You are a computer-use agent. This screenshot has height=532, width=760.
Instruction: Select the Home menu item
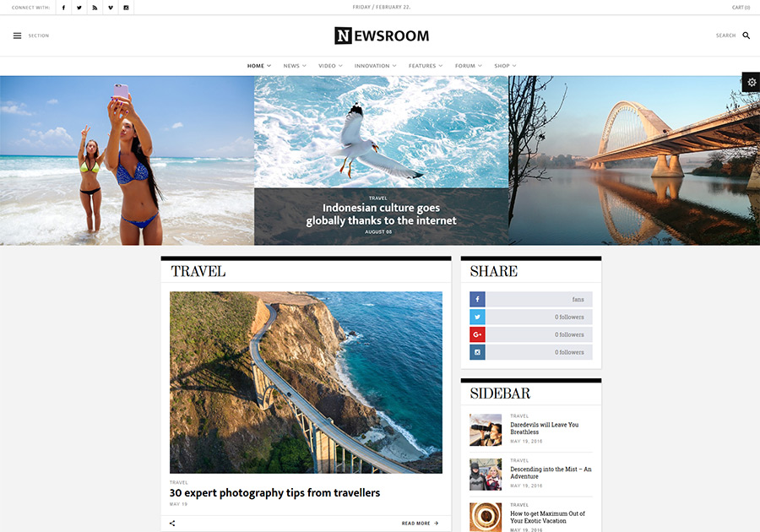tap(258, 66)
